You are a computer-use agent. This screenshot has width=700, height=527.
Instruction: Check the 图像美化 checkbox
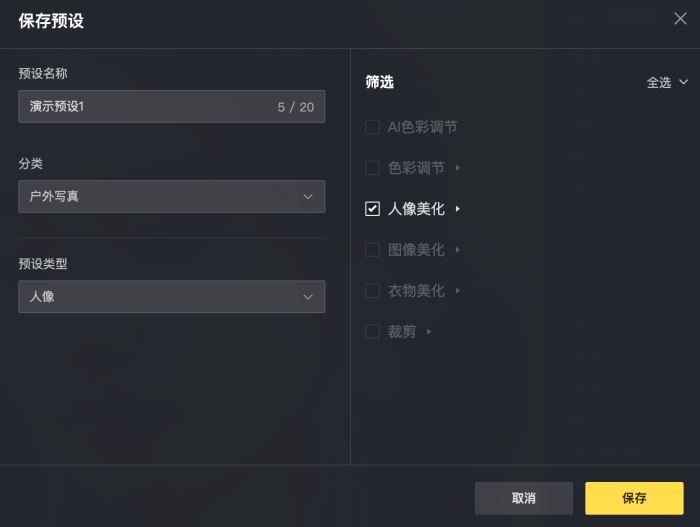click(x=372, y=250)
